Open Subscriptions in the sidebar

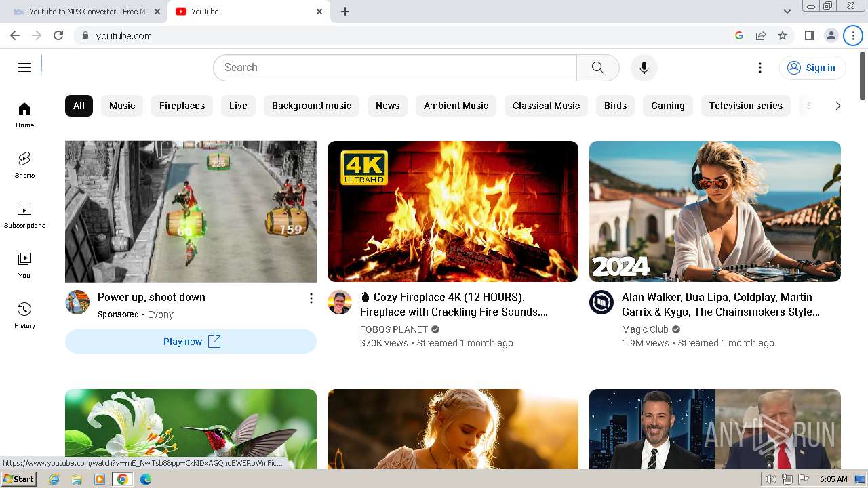(x=24, y=216)
